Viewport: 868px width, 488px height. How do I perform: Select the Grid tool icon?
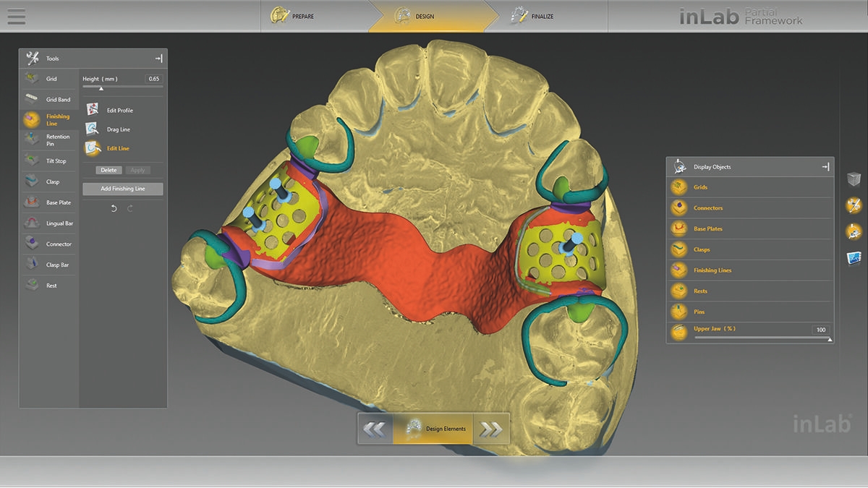coord(31,78)
